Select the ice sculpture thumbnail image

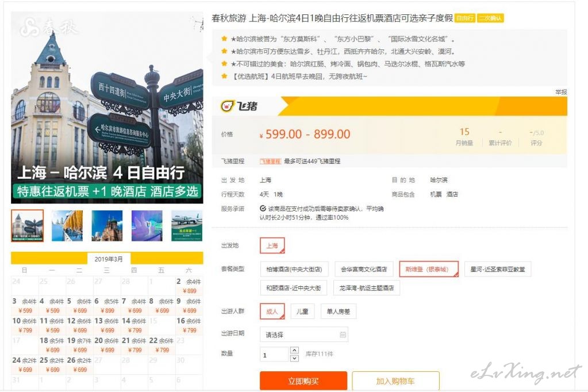click(x=147, y=225)
